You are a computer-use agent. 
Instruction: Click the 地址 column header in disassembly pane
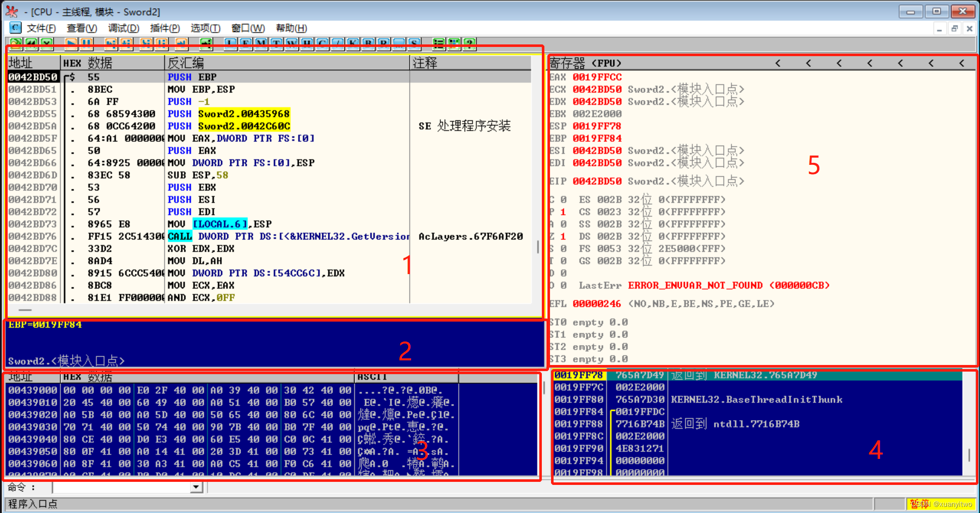coord(34,63)
